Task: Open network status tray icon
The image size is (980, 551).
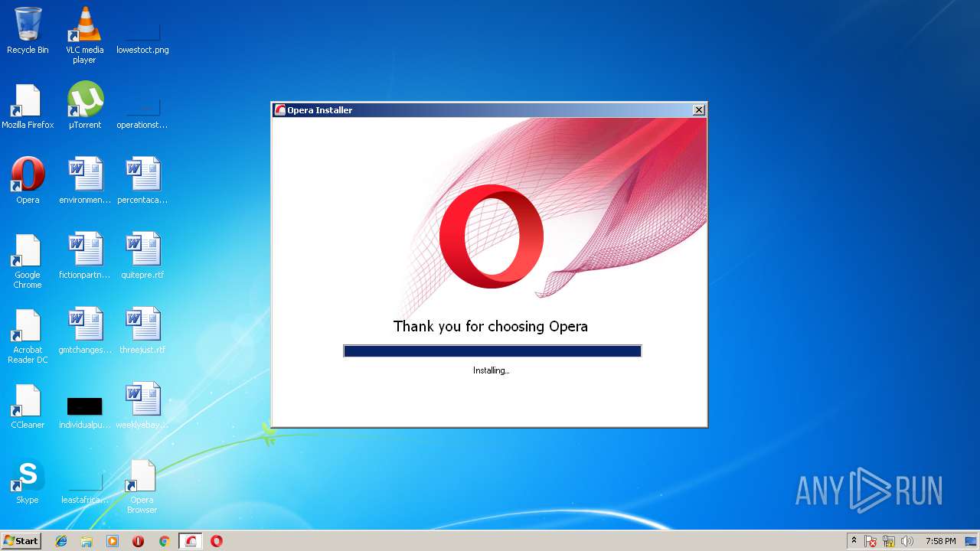Action: click(x=889, y=541)
